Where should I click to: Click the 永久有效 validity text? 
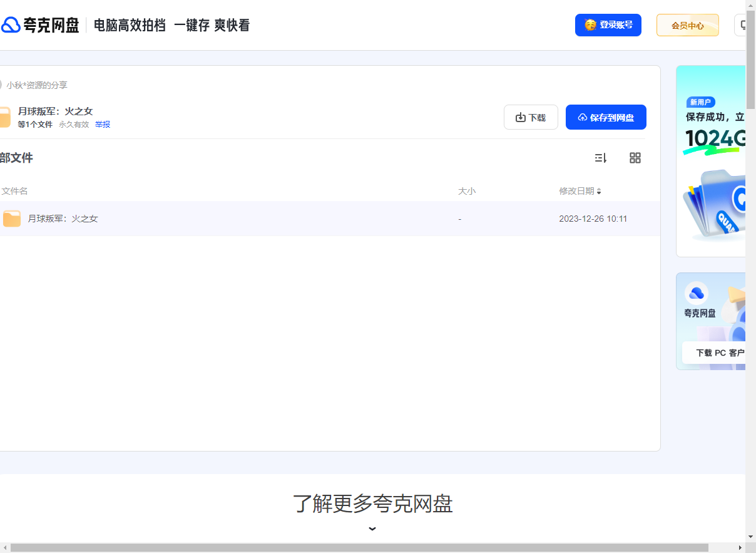(74, 125)
